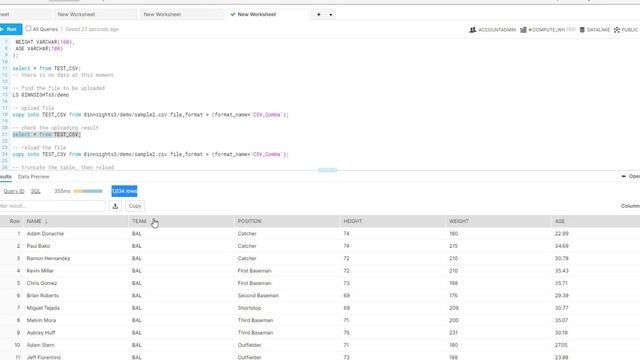Select cell 'Chris Gomez'
This screenshot has width=640, height=360.
click(42, 283)
